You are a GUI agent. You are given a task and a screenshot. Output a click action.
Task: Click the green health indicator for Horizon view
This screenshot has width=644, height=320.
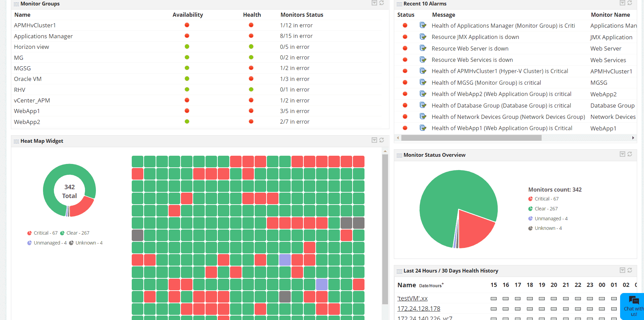[x=251, y=46]
